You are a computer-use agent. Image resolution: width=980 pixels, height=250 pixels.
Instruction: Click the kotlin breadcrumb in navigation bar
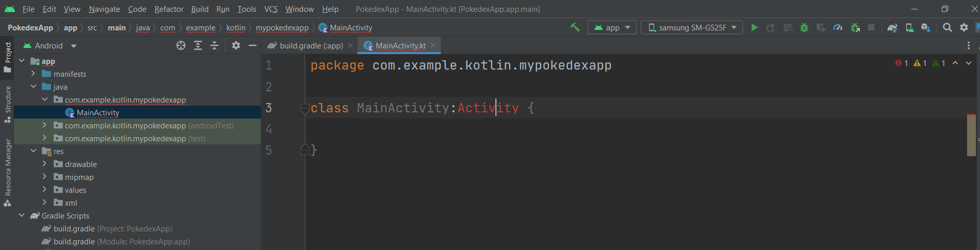(x=236, y=28)
